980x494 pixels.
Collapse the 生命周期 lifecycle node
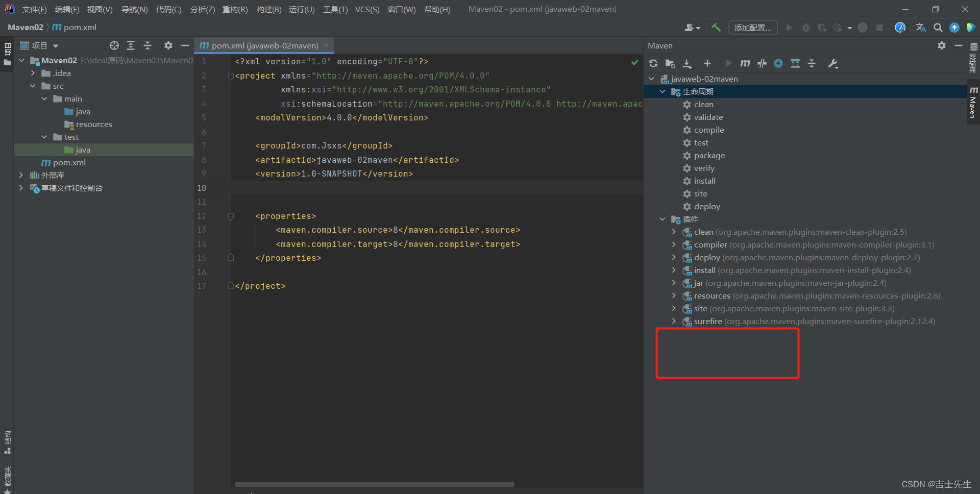click(x=663, y=91)
